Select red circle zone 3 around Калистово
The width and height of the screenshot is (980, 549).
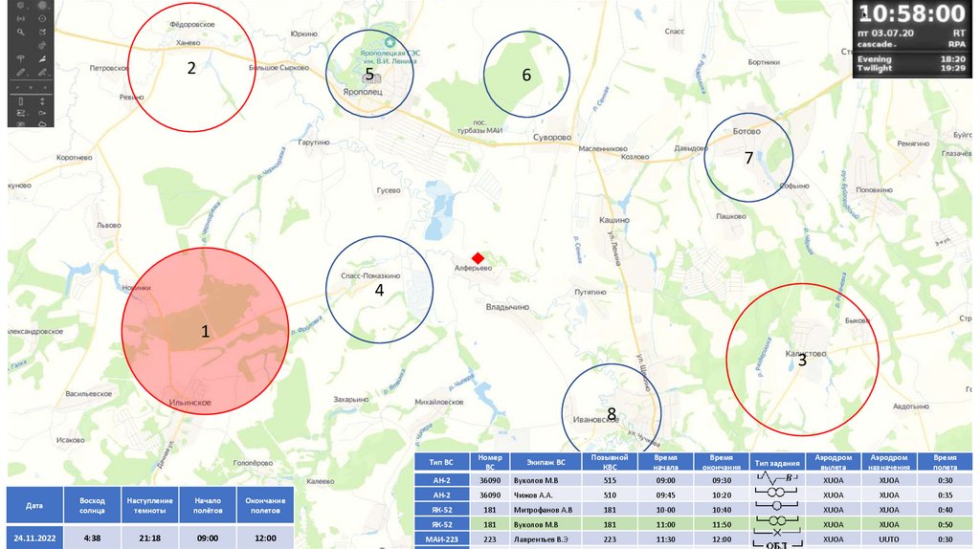tap(803, 359)
